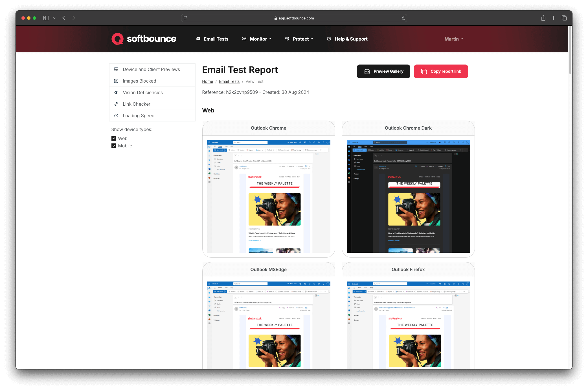Click the Monitor server icon
The image size is (588, 390).
click(x=244, y=39)
